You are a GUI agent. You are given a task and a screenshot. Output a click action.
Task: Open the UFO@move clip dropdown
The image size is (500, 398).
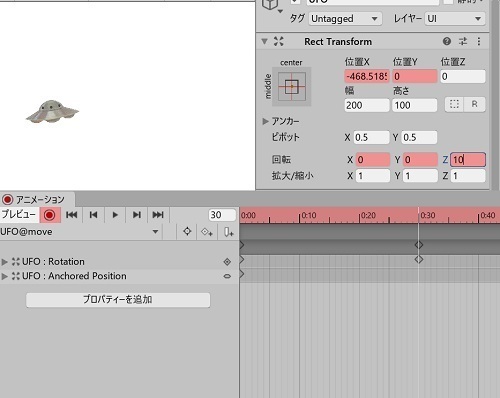pos(79,232)
